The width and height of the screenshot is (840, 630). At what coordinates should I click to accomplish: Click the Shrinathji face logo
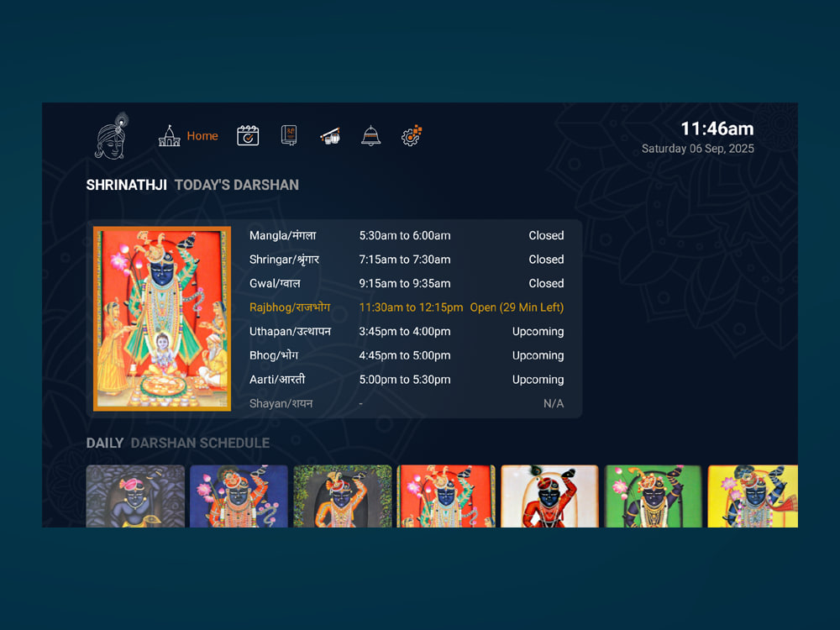click(x=112, y=136)
